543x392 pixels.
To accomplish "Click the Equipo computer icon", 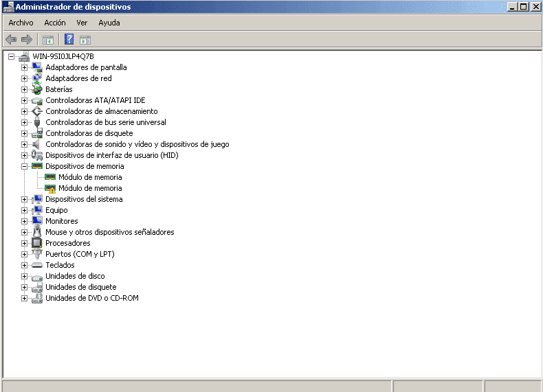I will [x=37, y=210].
